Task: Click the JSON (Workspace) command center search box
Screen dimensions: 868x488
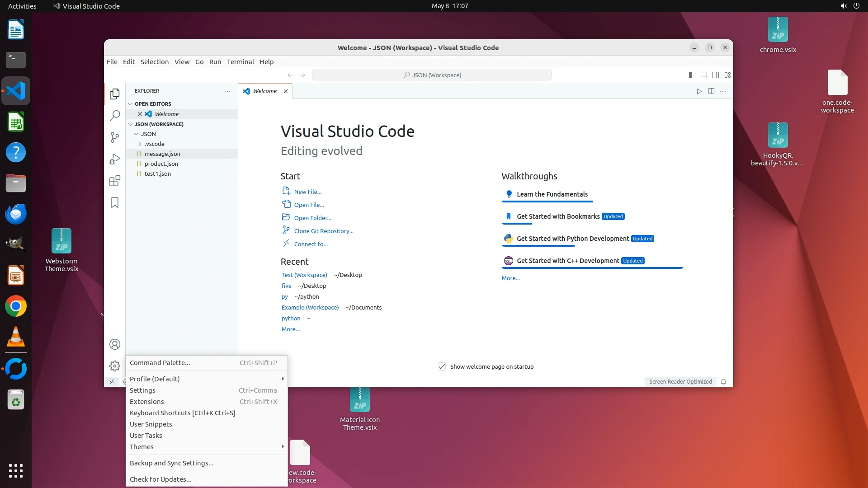Action: tap(431, 75)
